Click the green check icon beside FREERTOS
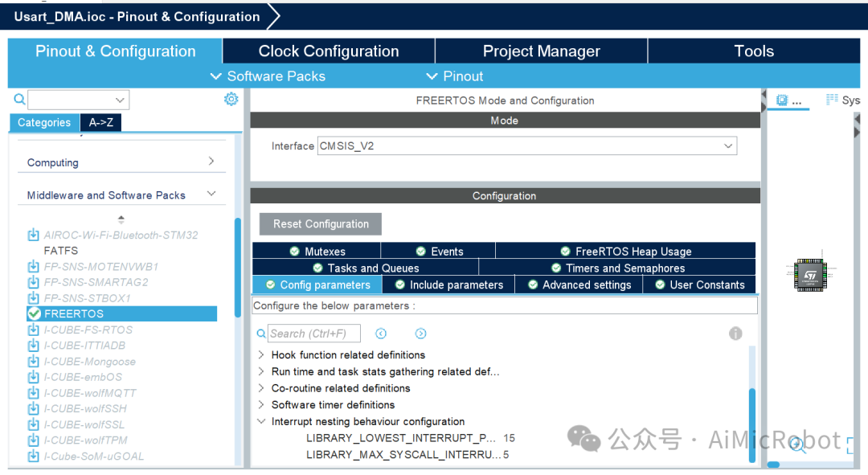Screen dimensions: 868x475 34,313
